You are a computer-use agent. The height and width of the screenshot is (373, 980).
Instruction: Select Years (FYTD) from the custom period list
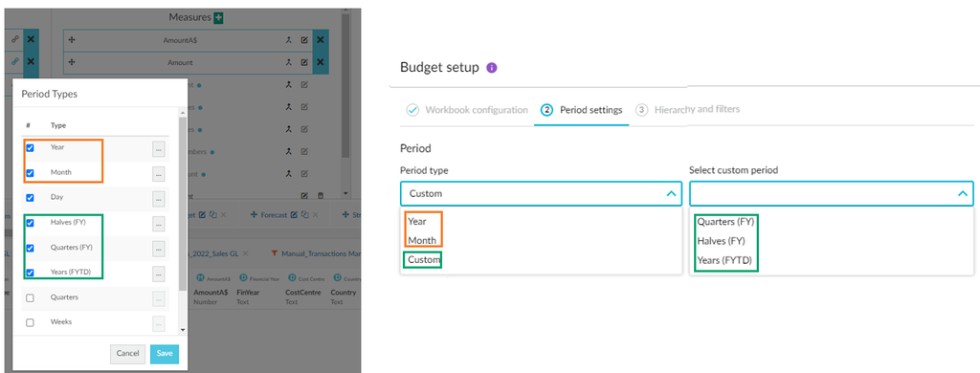click(725, 260)
